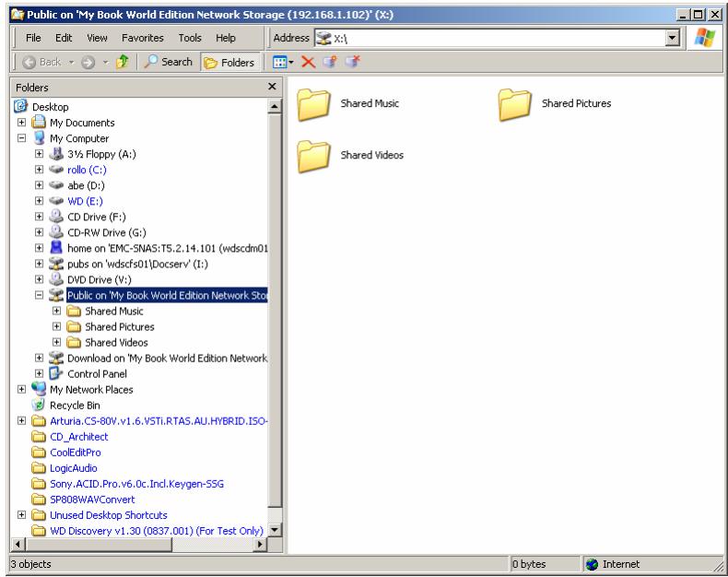
Task: Open the Address bar dropdown arrow
Action: [673, 38]
